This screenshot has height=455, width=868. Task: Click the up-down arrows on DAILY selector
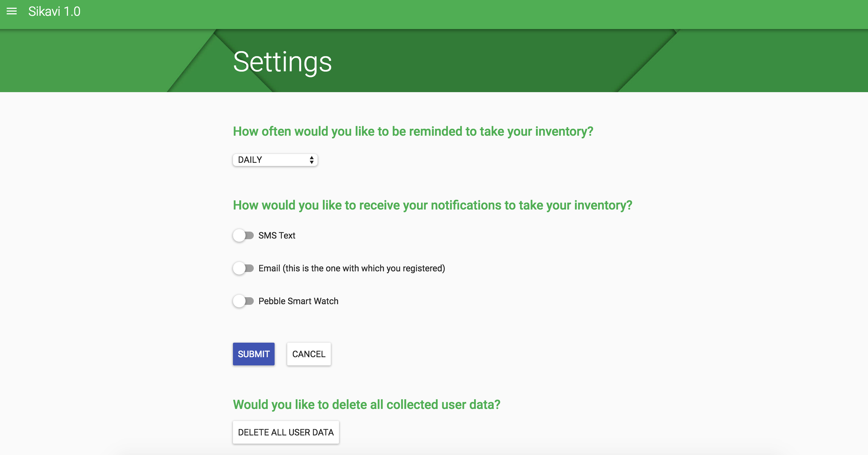pyautogui.click(x=311, y=160)
